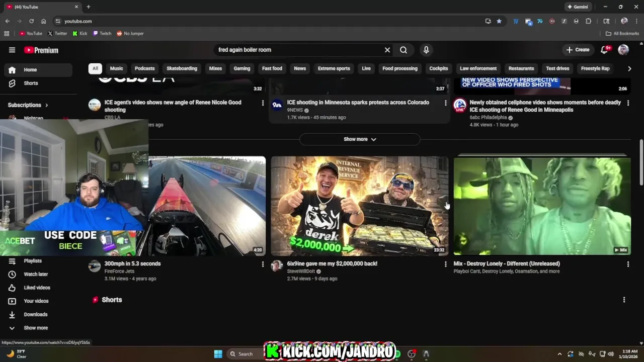644x362 pixels.
Task: Open options for ICE agent's video CBS LA
Action: click(263, 103)
